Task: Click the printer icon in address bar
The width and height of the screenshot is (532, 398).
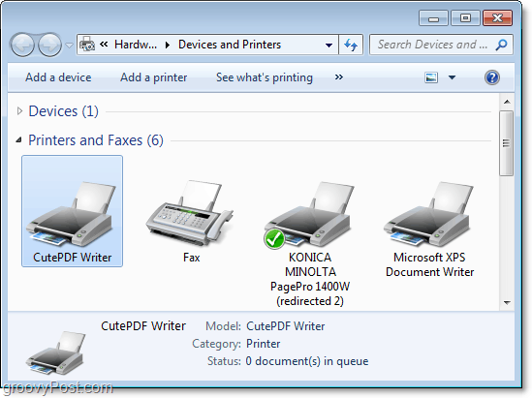Action: (x=87, y=45)
